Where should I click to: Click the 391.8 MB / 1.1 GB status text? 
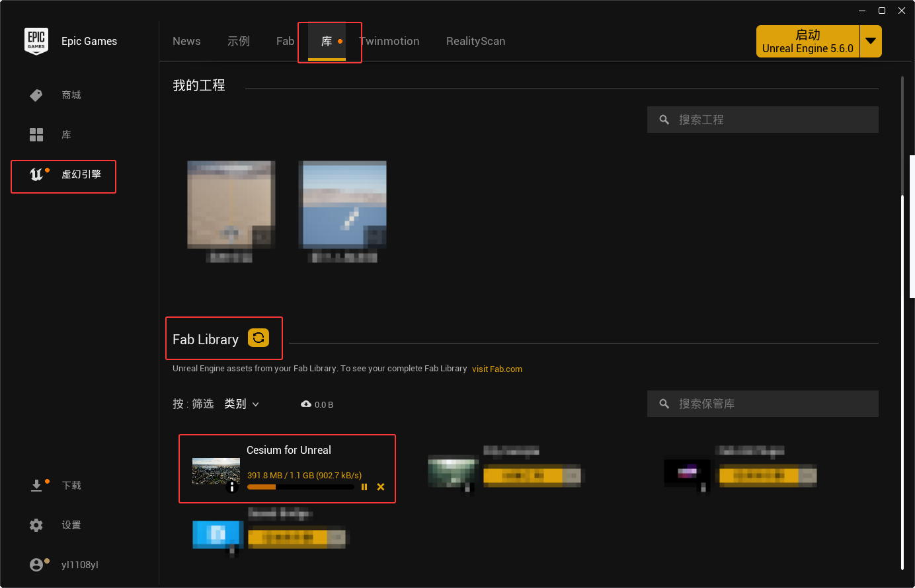[305, 475]
